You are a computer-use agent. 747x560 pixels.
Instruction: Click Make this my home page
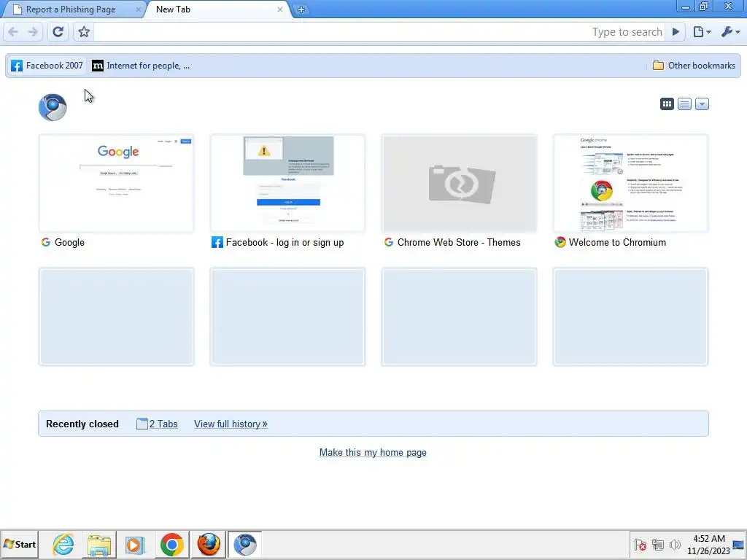373,452
